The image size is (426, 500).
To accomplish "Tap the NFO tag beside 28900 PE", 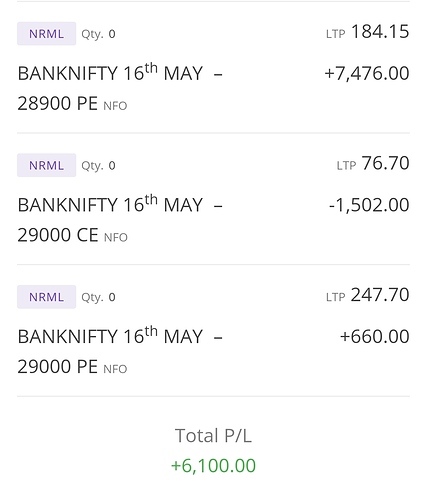I will pyautogui.click(x=115, y=106).
